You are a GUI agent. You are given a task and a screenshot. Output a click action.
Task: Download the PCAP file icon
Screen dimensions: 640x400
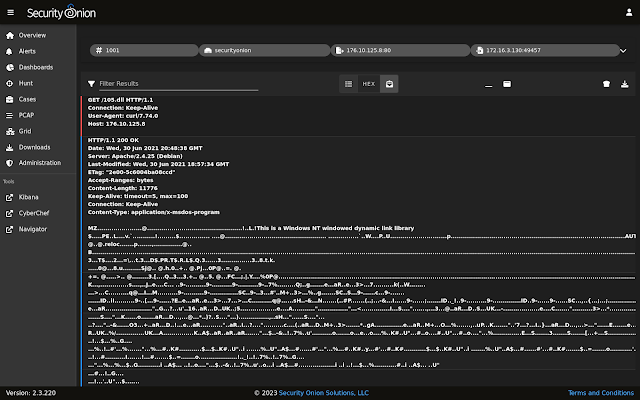[x=624, y=84]
